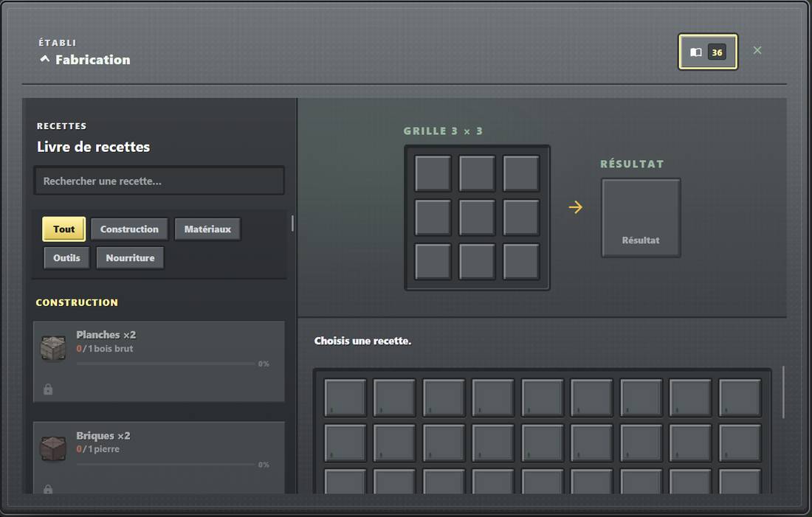
Task: Focus the 'Rechercher une recette...' search field
Action: 159,181
